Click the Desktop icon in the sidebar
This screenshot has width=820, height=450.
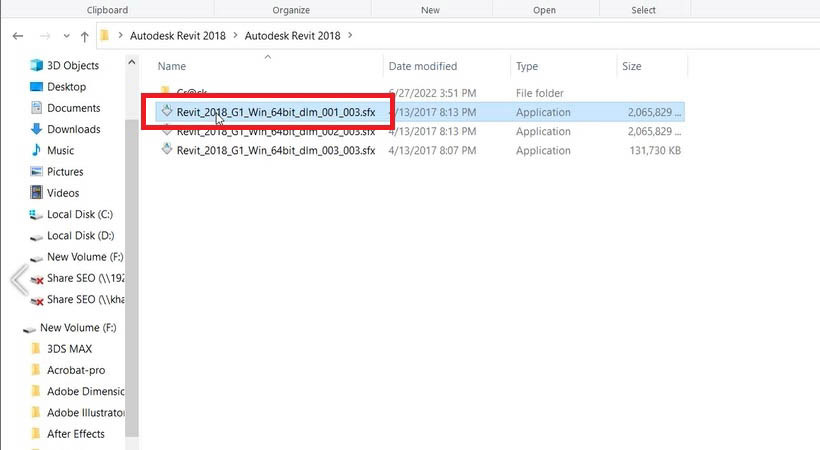[x=36, y=87]
